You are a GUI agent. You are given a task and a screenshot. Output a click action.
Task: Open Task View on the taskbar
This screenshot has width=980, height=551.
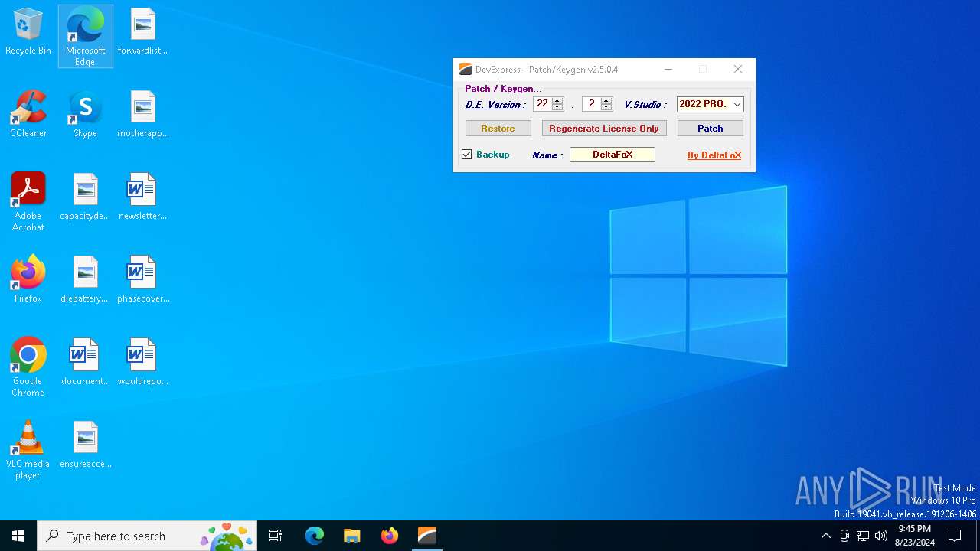pos(276,536)
